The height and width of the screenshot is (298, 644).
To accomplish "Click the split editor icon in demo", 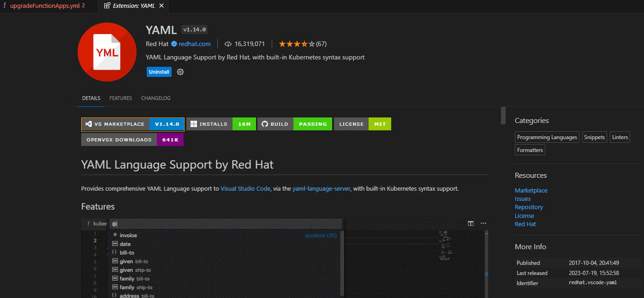I will 471,223.
